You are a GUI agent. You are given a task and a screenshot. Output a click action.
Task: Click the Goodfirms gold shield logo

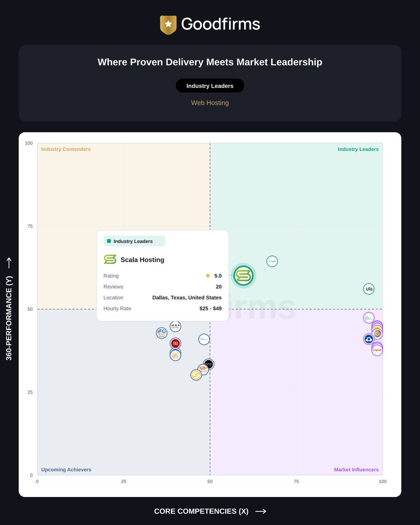[168, 24]
